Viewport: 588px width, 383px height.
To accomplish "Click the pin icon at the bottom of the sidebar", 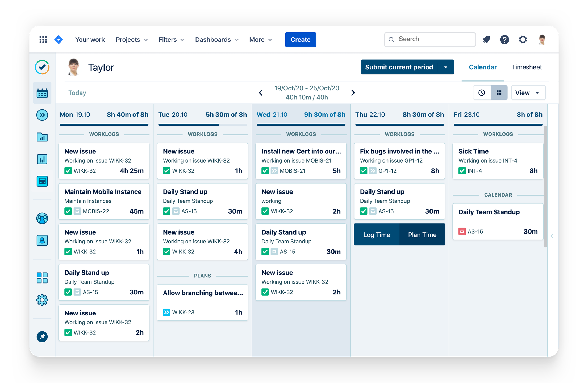I will 42,337.
